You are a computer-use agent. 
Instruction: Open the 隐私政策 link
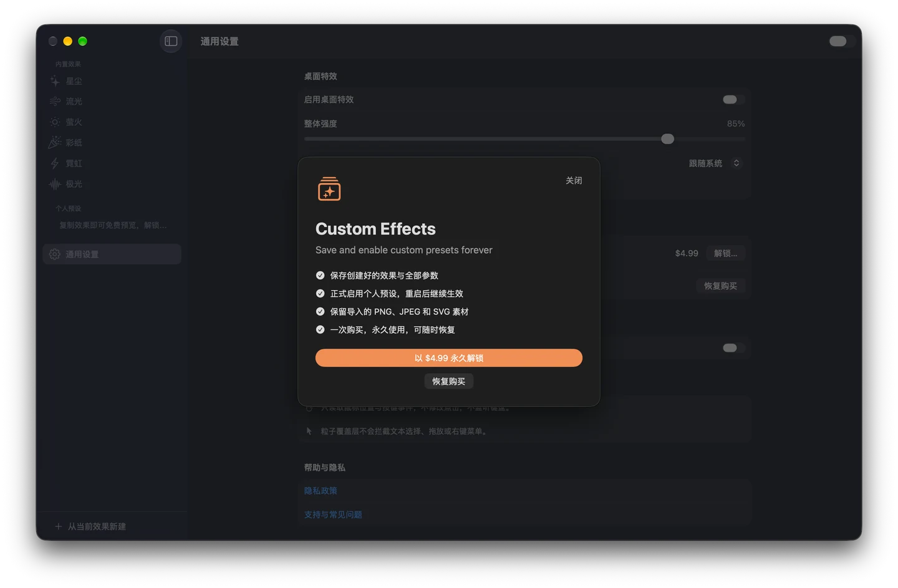(x=321, y=491)
